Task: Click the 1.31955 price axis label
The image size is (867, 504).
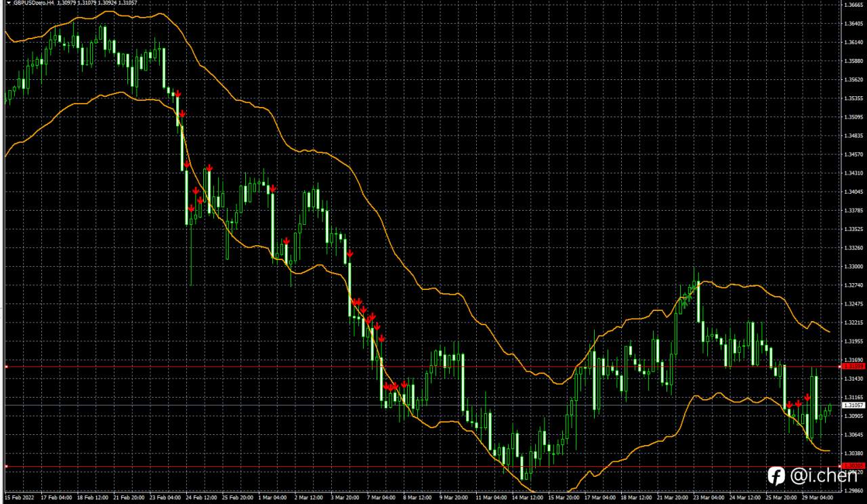Action: coord(853,341)
